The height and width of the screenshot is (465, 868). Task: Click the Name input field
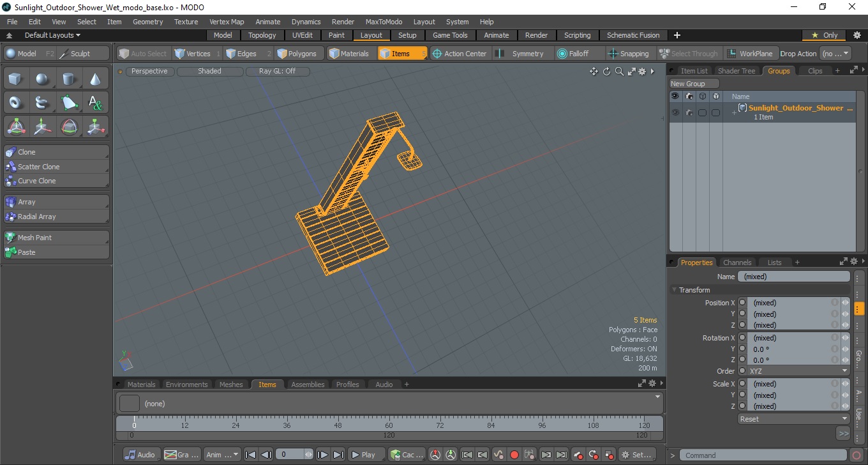(x=793, y=277)
